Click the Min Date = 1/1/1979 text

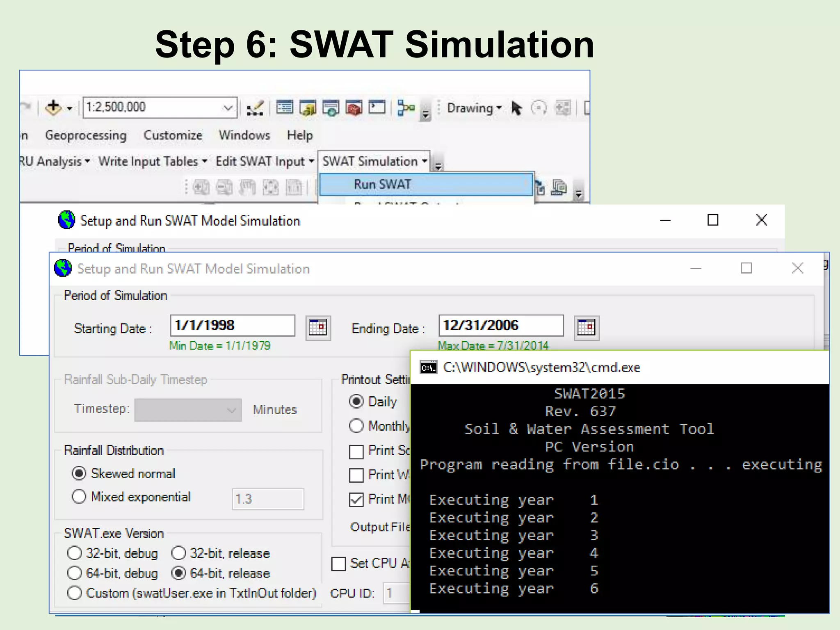tap(220, 346)
